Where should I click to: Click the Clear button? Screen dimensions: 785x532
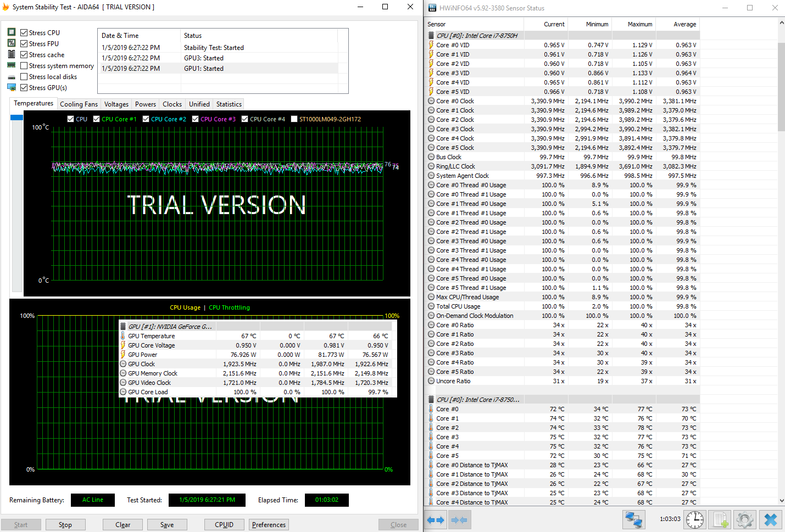pos(123,525)
